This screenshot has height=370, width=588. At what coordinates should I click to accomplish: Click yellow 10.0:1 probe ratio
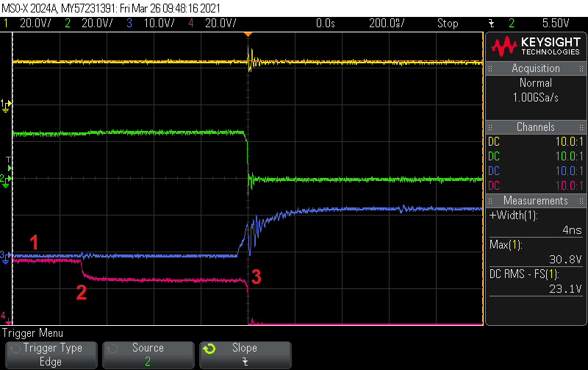click(569, 142)
